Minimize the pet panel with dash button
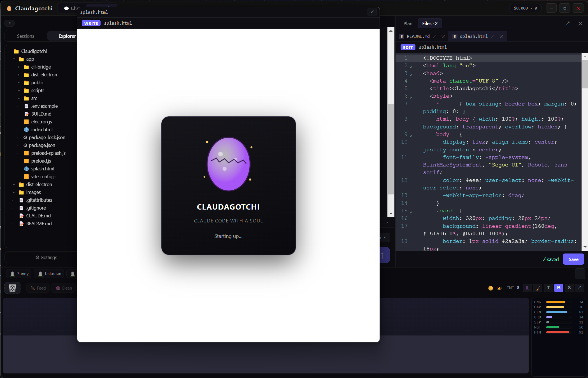The image size is (588, 378). (580, 274)
